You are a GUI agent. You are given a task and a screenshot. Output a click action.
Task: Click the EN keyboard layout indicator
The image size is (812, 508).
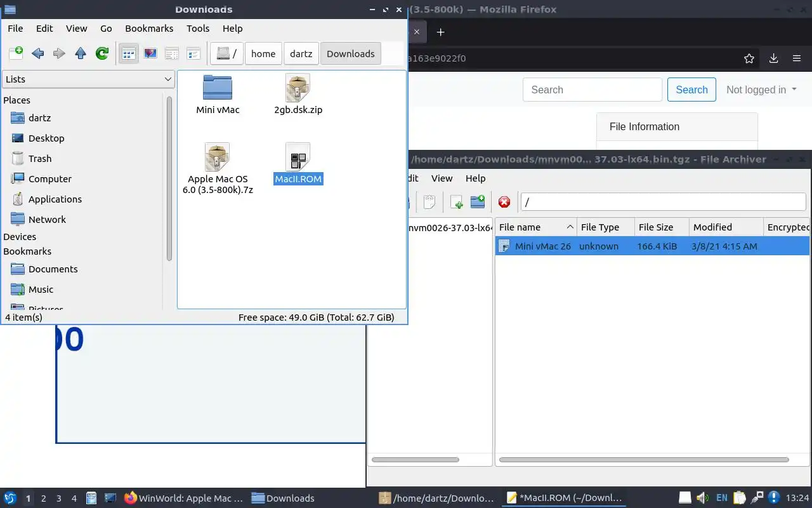point(721,498)
